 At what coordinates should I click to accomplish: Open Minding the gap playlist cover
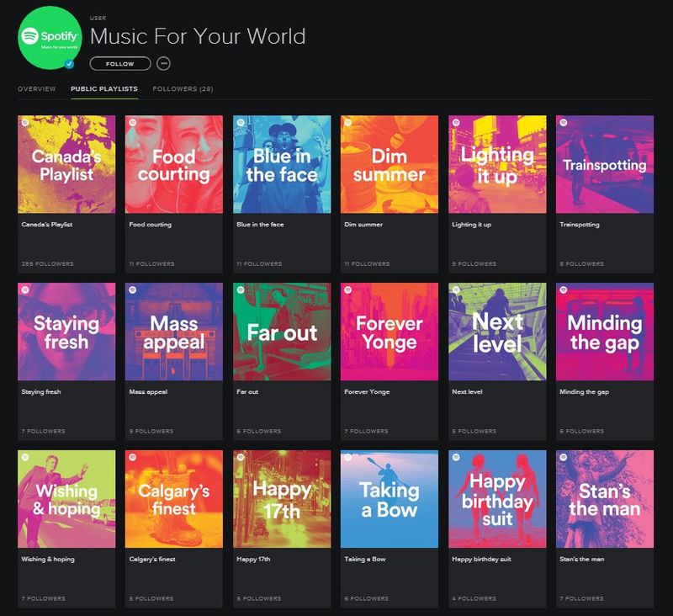(x=605, y=332)
